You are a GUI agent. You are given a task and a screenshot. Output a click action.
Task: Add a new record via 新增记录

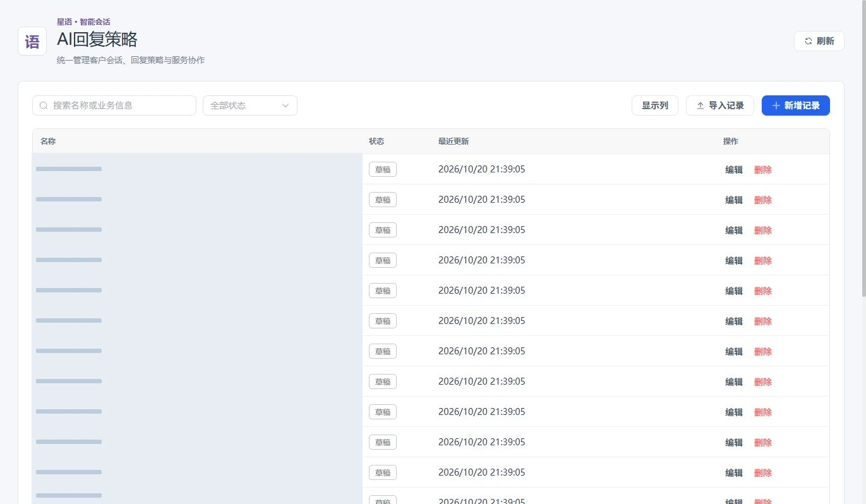coord(796,105)
